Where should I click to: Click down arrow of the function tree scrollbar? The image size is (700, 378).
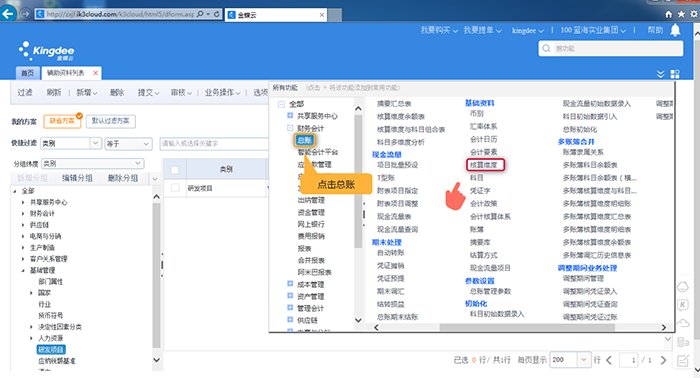coord(358,320)
